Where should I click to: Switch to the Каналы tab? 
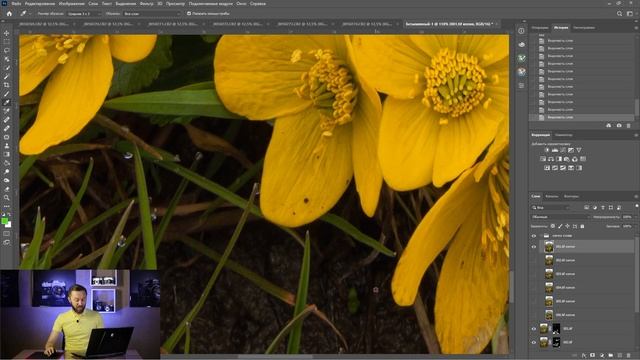[x=552, y=196]
